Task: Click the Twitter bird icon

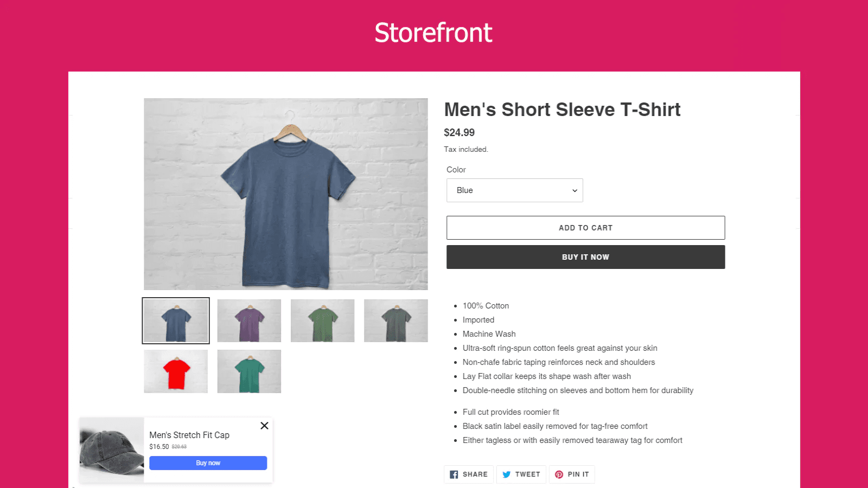Action: click(507, 474)
